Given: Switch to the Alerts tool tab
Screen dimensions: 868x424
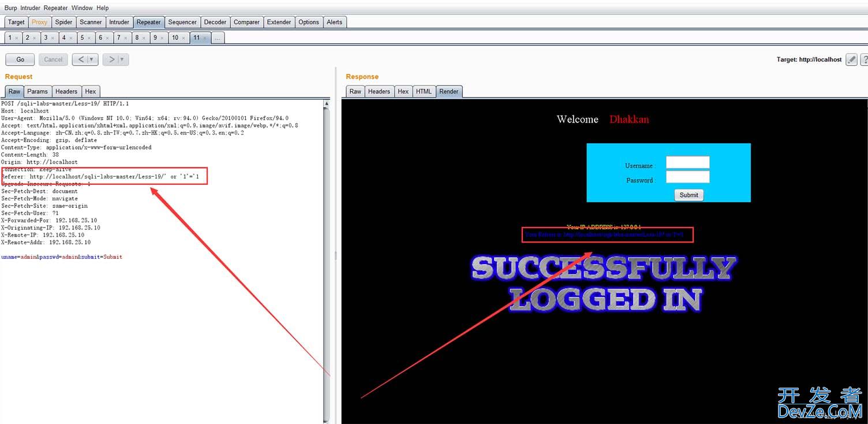Looking at the screenshot, I should [x=335, y=22].
